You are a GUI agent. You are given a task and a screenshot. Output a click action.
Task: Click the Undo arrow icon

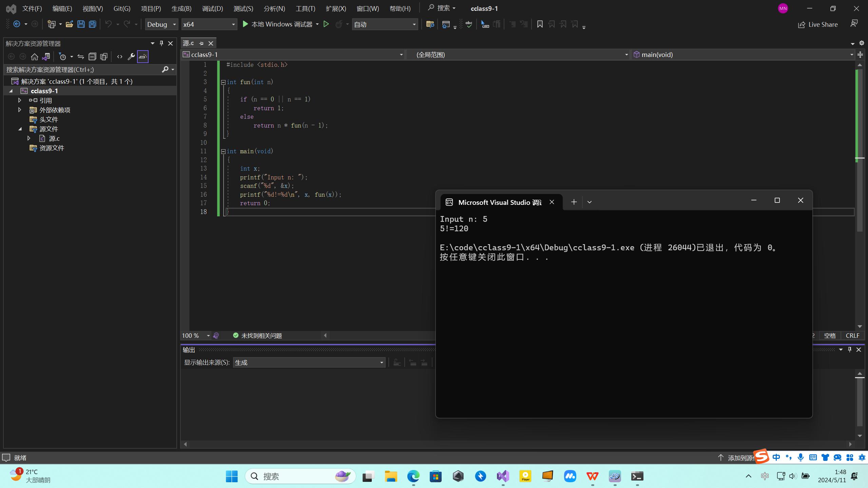pyautogui.click(x=108, y=24)
